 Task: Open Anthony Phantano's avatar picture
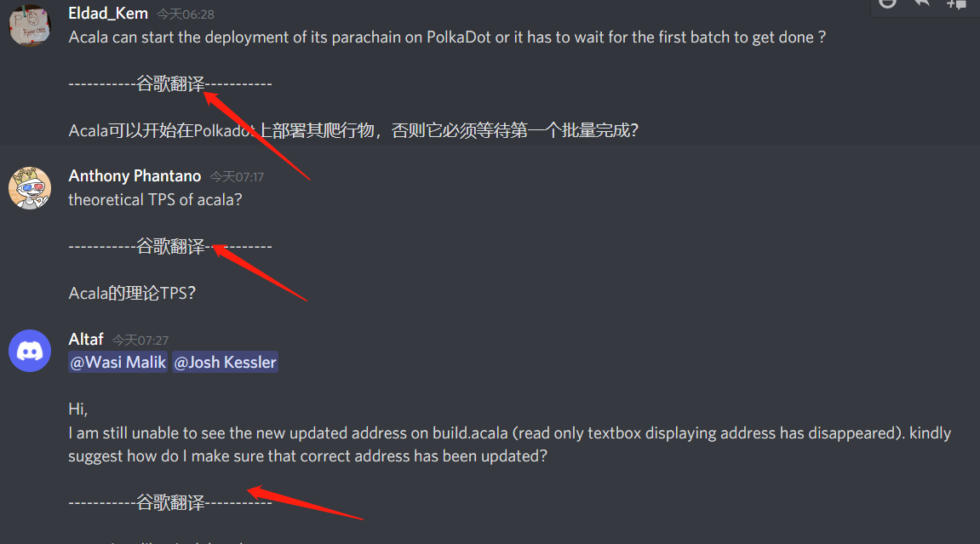point(30,188)
